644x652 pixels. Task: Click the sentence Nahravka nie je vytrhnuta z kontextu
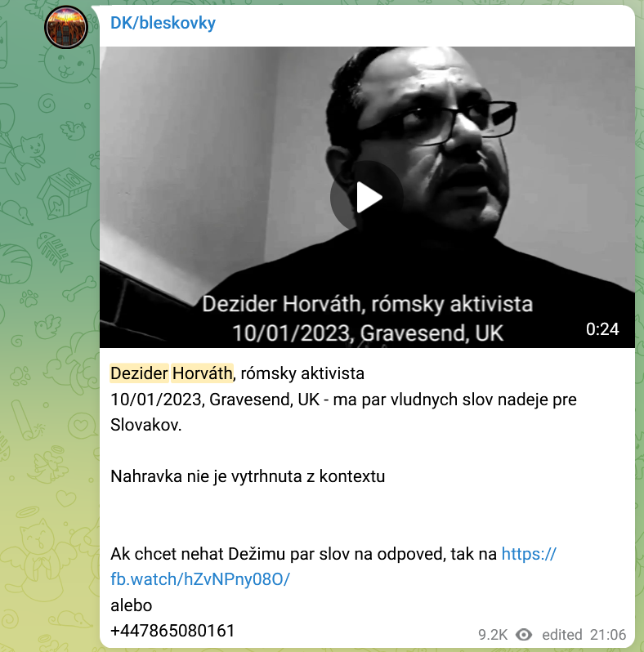click(x=248, y=476)
